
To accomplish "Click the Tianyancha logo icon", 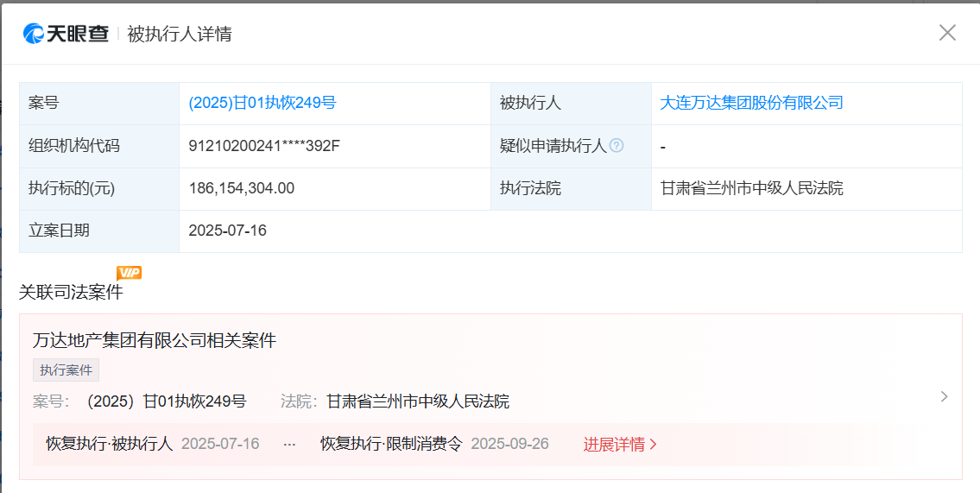I will pos(35,34).
